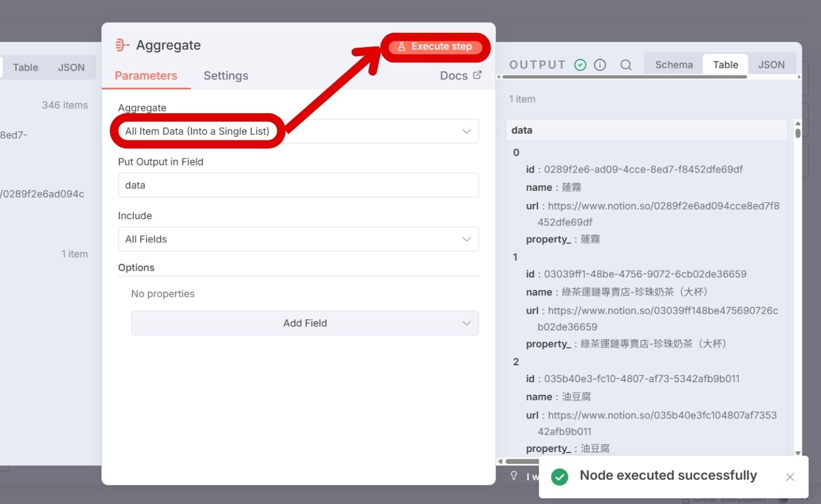Click the flask icon on Execute step

coord(402,46)
